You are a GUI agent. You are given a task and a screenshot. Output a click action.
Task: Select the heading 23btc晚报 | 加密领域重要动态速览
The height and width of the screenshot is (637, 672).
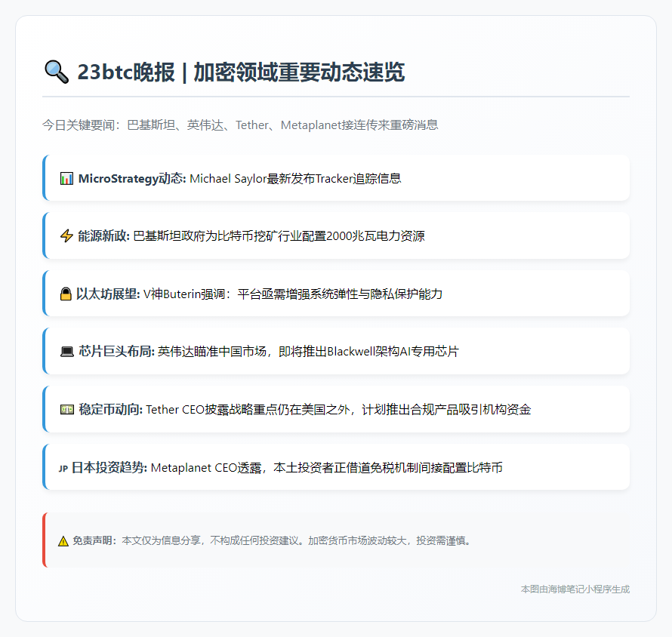tap(241, 72)
